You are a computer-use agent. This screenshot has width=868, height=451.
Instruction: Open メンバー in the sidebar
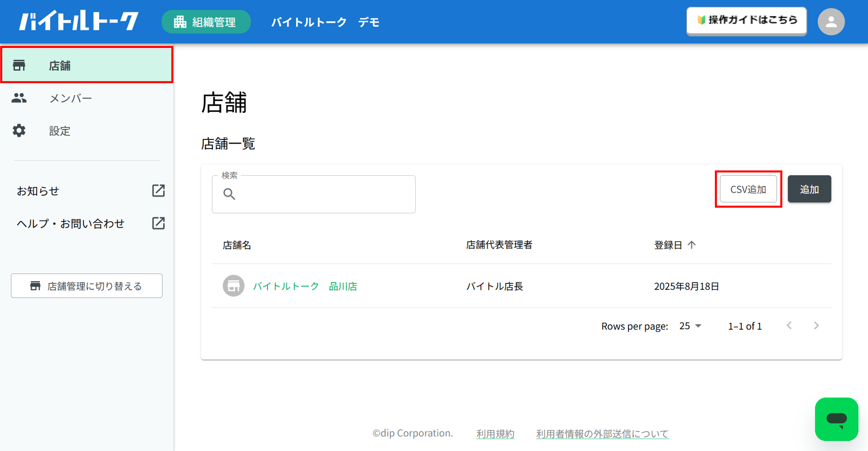[87, 98]
